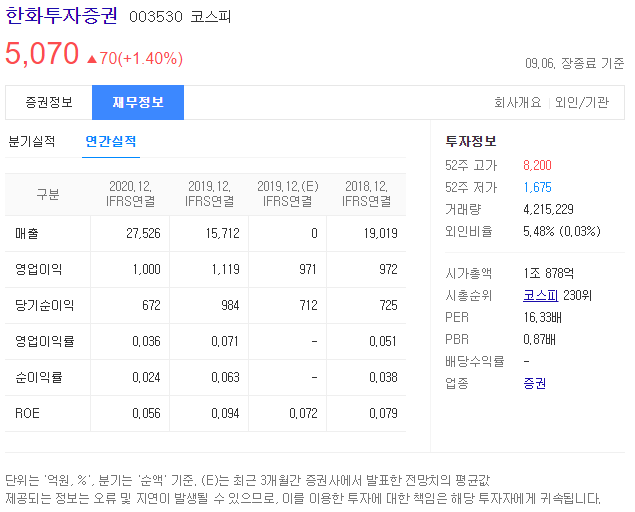
Task: Click the ROE estimate value 0.072
Action: tap(303, 414)
